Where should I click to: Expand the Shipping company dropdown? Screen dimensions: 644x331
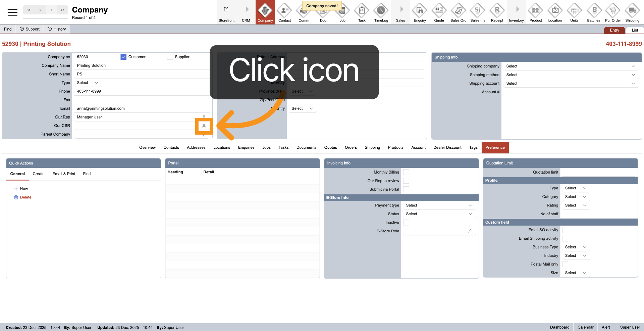pyautogui.click(x=570, y=66)
